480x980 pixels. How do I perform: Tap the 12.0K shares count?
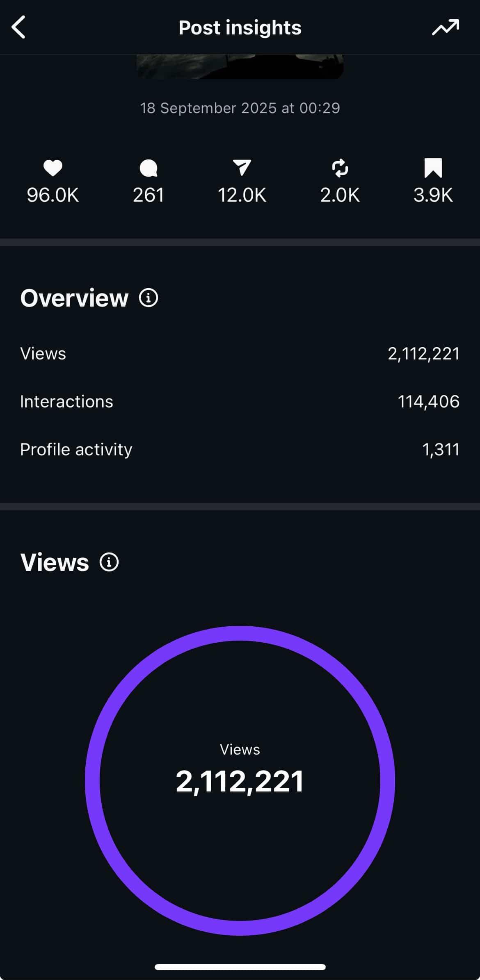coord(242,195)
